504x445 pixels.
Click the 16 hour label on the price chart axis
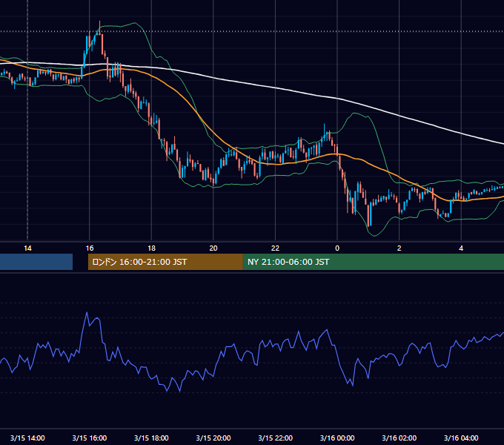(x=90, y=248)
